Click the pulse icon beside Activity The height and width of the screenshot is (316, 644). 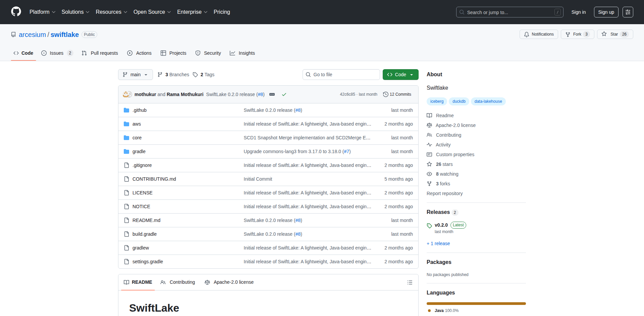[x=429, y=145]
